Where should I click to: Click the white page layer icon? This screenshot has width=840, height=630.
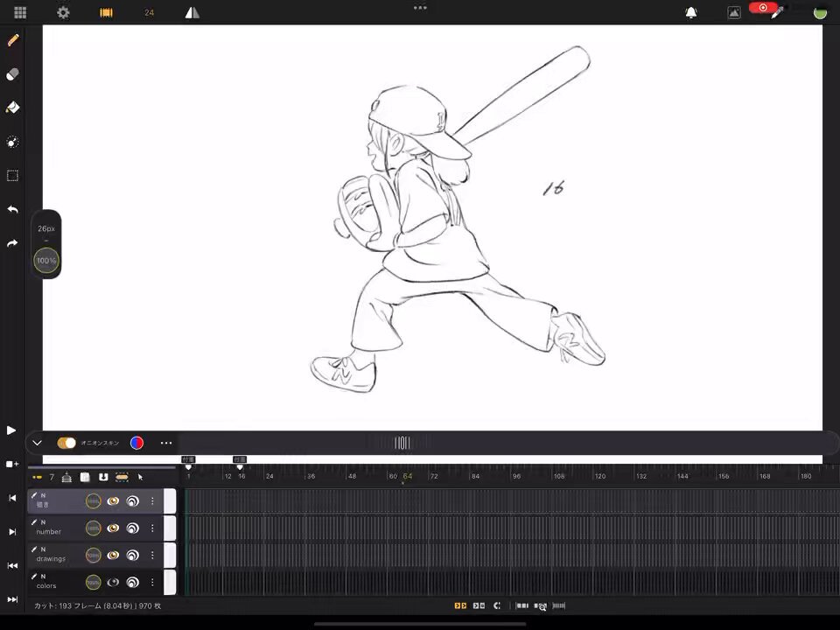[85, 477]
